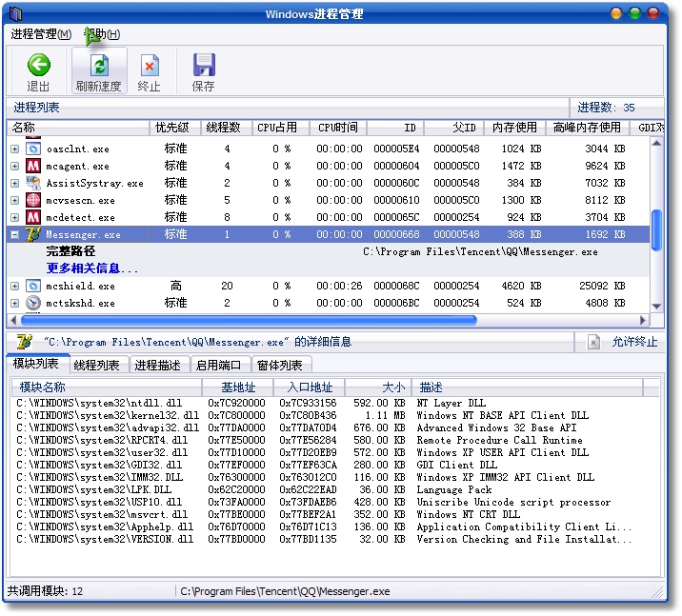Sort modules by 描述 column header
The image size is (682, 616).
(x=527, y=387)
